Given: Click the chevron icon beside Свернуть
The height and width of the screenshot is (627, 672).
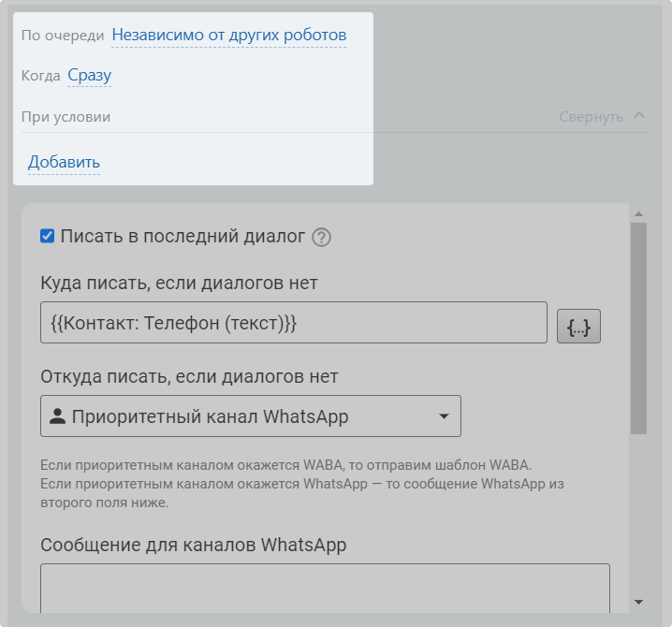Looking at the screenshot, I should click(x=639, y=116).
